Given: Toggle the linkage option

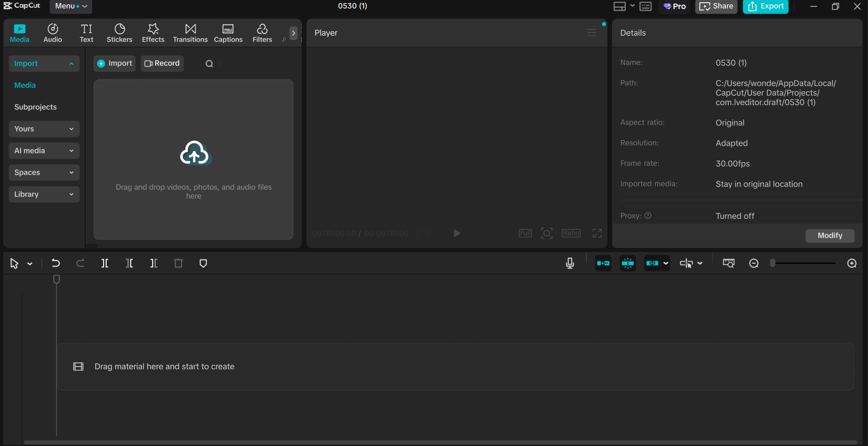Looking at the screenshot, I should pyautogui.click(x=652, y=263).
